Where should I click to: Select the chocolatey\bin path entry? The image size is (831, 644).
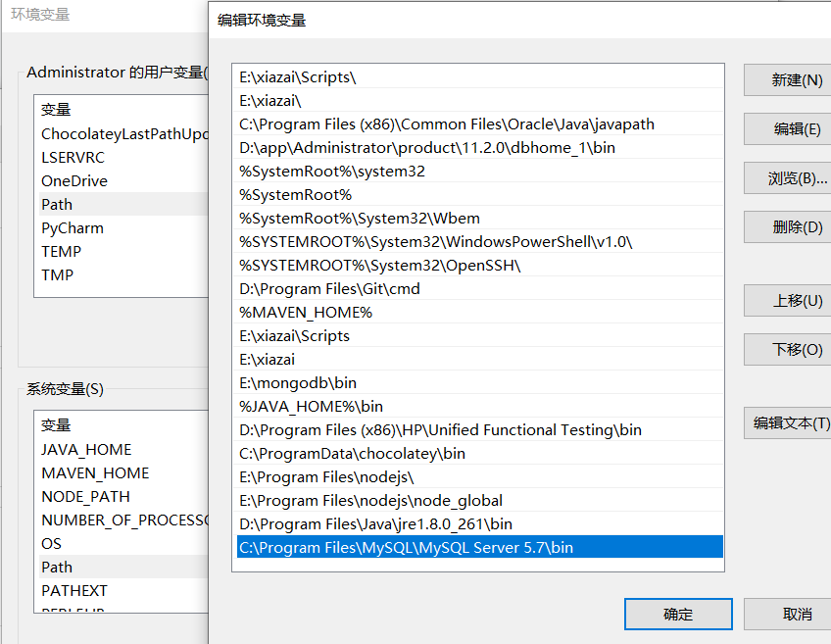point(352,454)
